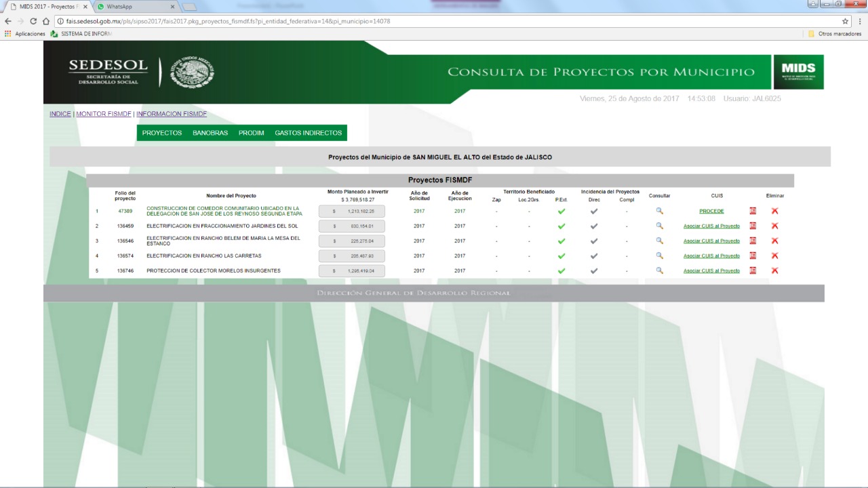Image resolution: width=868 pixels, height=488 pixels.
Task: Click the SEDESOL logo
Action: tap(108, 72)
